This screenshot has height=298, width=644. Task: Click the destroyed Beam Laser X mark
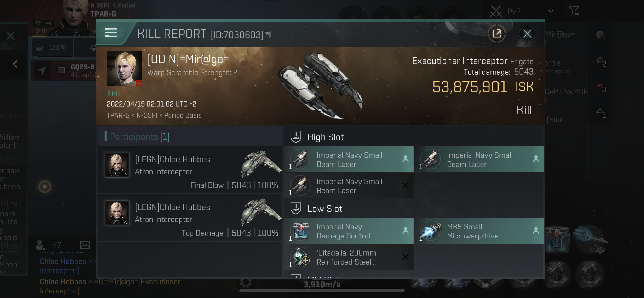pyautogui.click(x=405, y=185)
